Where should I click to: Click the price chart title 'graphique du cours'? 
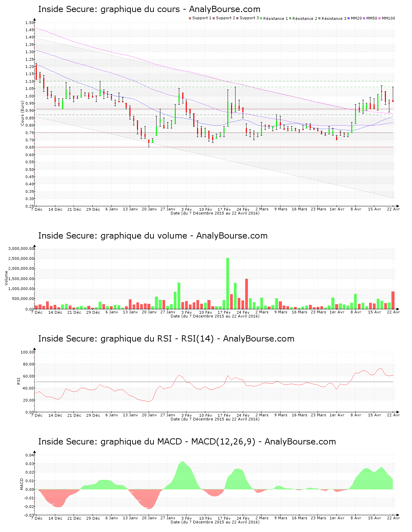coord(149,9)
